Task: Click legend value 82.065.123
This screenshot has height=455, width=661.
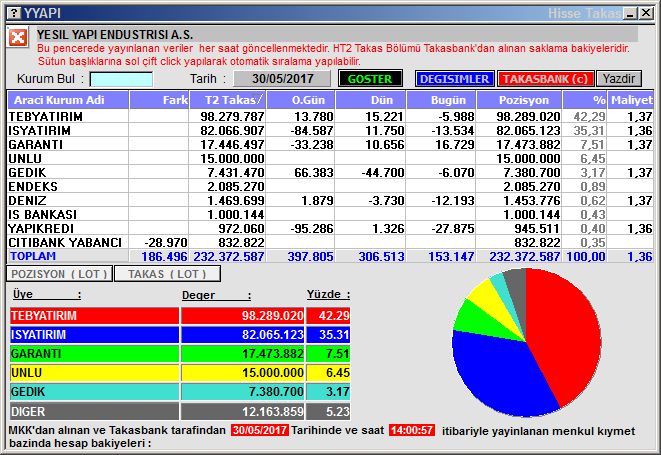Action: pos(273,334)
